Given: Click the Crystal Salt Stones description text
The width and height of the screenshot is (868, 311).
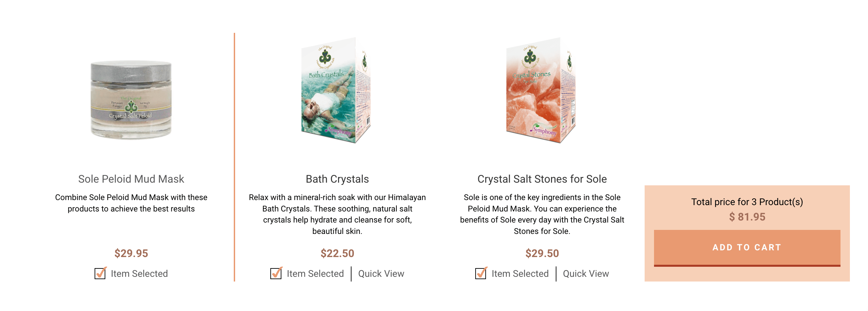Looking at the screenshot, I should [x=542, y=214].
